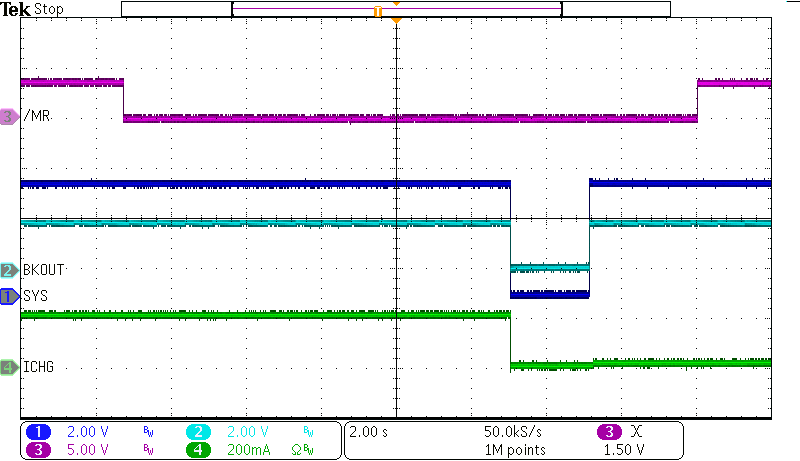Viewport: 800px width, 461px height.
Task: Click the 5.00 V channel 3 scale readout
Action: (87, 450)
